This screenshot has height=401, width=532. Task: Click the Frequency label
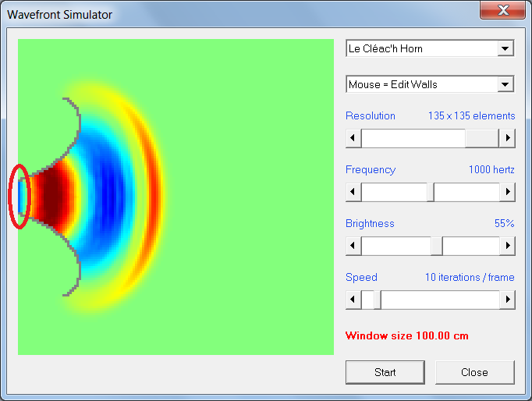[x=371, y=169]
